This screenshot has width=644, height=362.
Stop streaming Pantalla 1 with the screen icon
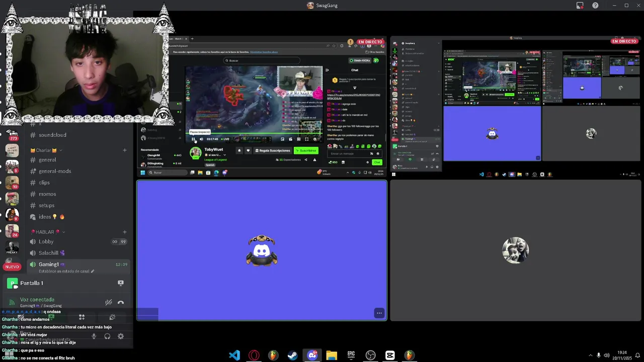121,283
